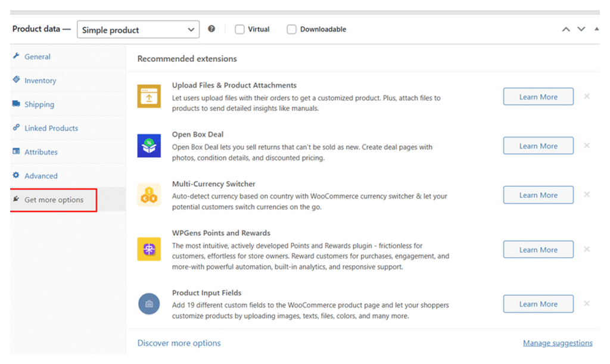Click the Multi-Currency Switcher icon

tap(149, 195)
